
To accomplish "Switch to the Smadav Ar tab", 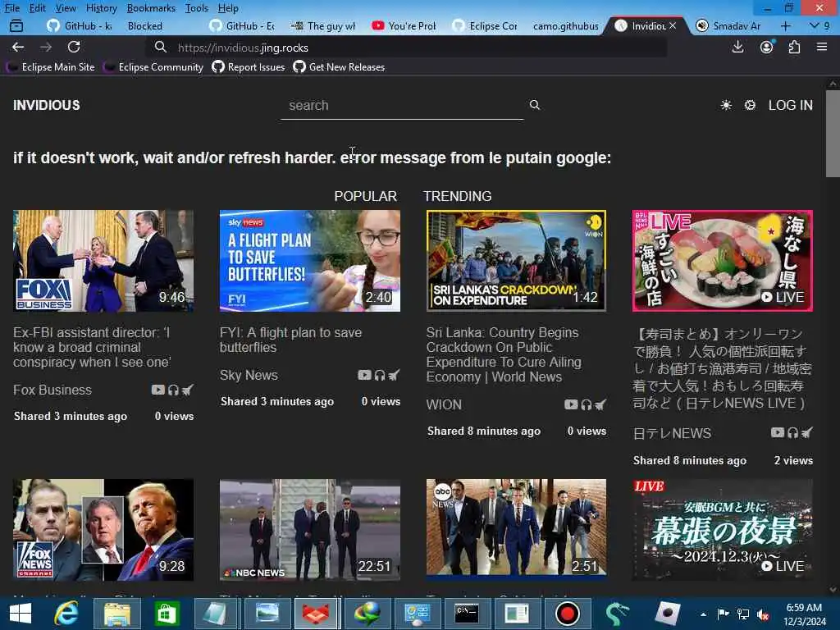I will click(729, 25).
